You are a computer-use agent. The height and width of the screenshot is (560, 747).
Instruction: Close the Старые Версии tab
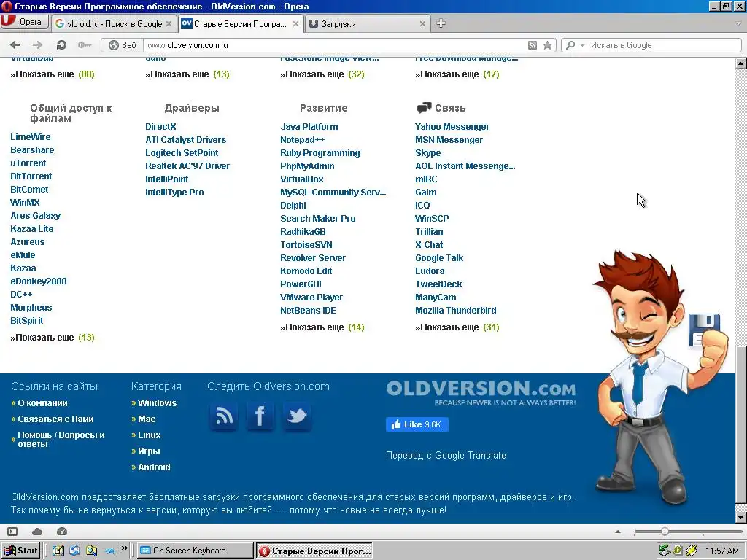(x=296, y=24)
